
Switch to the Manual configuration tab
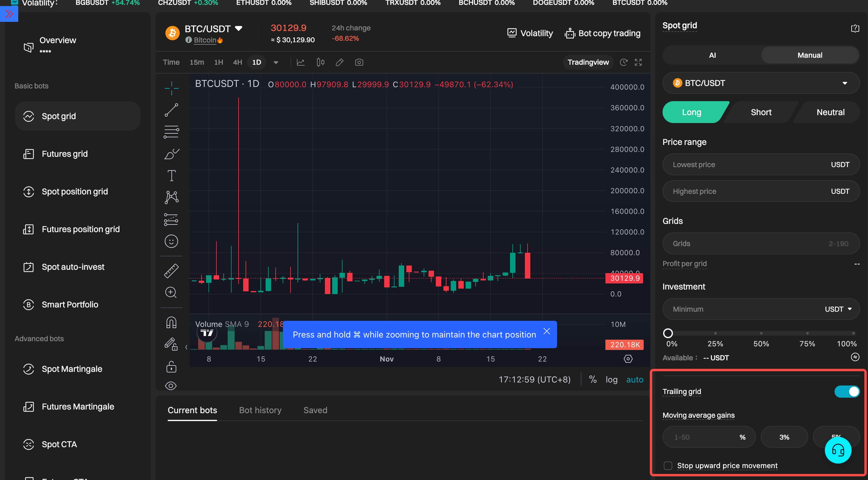pos(810,55)
